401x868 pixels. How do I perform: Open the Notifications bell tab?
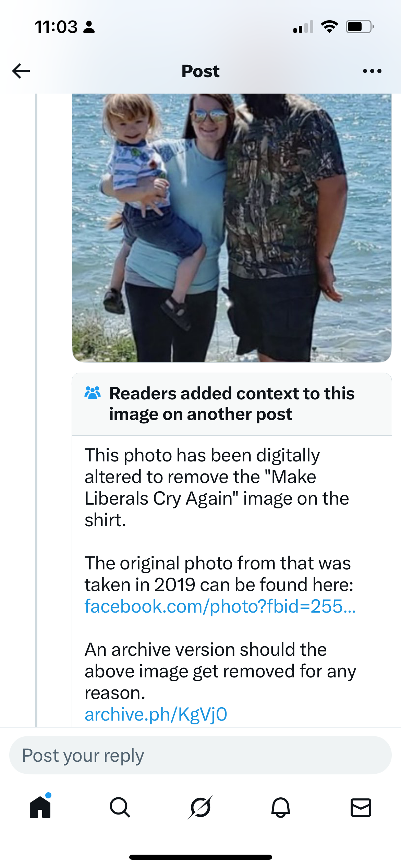[x=281, y=807]
